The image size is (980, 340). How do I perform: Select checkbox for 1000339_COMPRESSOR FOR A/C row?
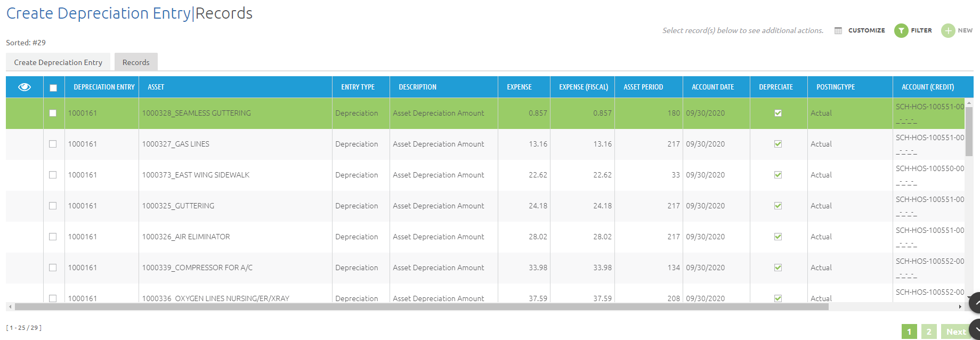(x=53, y=268)
